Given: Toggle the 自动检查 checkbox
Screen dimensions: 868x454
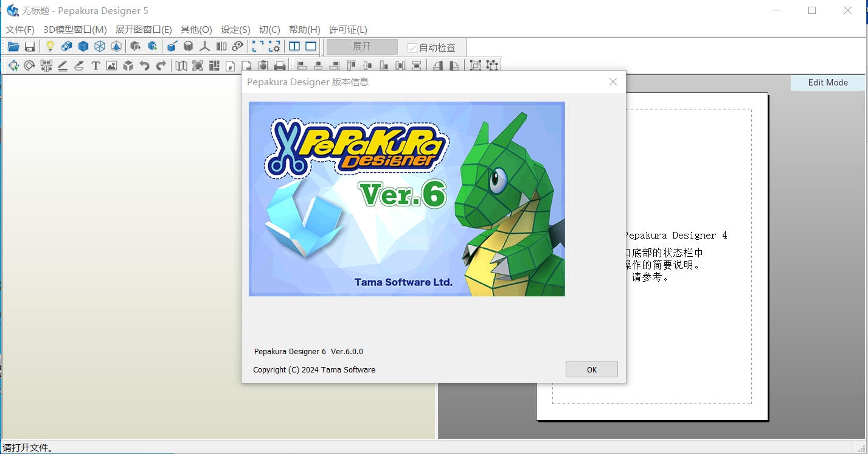Looking at the screenshot, I should coord(412,47).
